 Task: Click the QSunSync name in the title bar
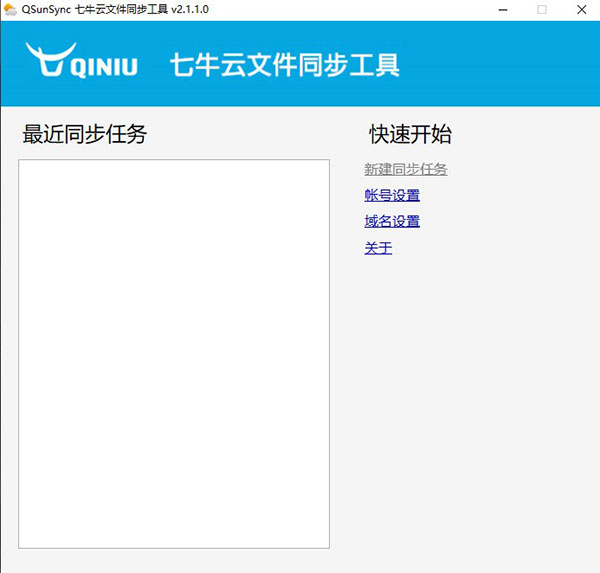[45, 9]
